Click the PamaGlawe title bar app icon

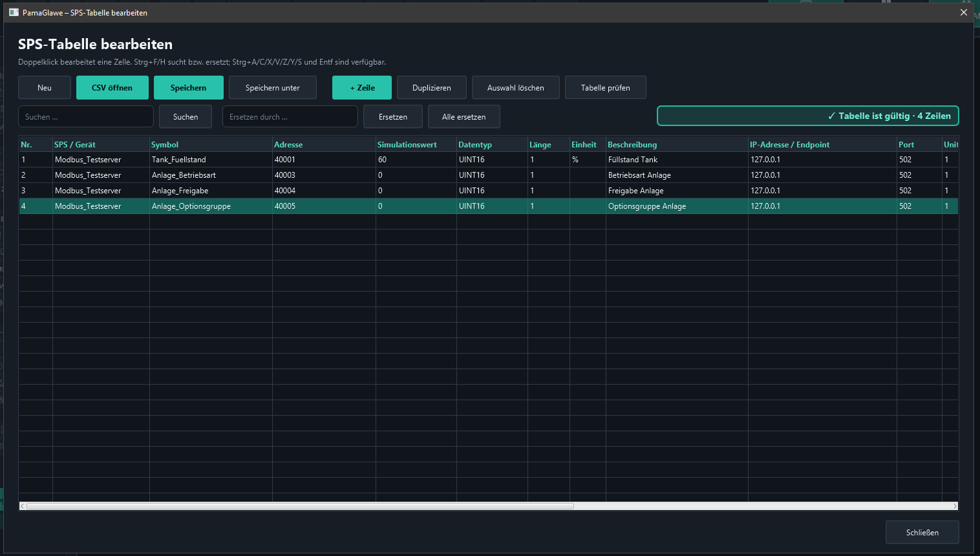(14, 12)
